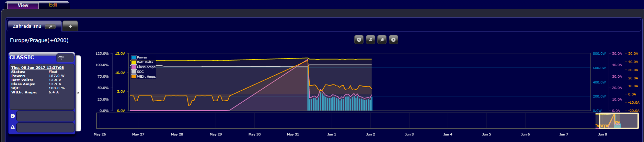The image size is (644, 142).
Task: Open the wrench settings on the Zahrada snu tab
Action: tap(50, 27)
